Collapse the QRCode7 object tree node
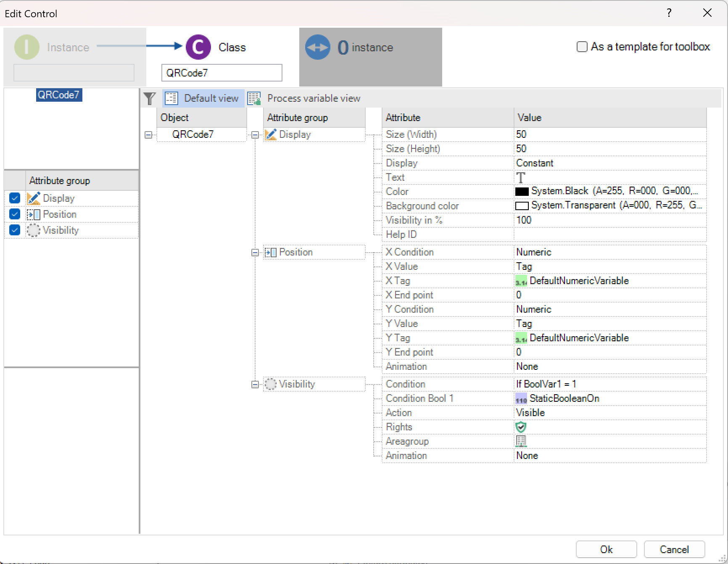Viewport: 728px width, 564px height. coord(148,135)
